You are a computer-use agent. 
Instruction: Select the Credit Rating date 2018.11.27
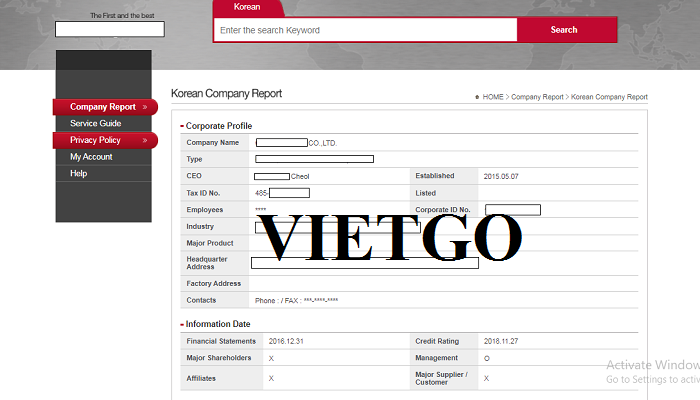click(501, 341)
